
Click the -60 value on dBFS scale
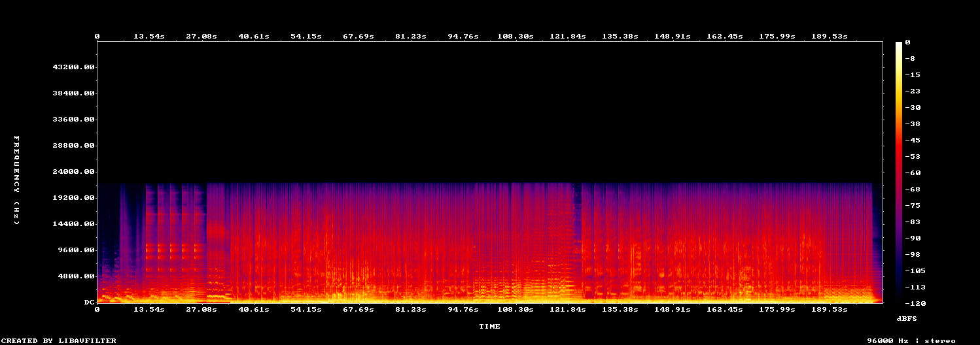tap(913, 172)
